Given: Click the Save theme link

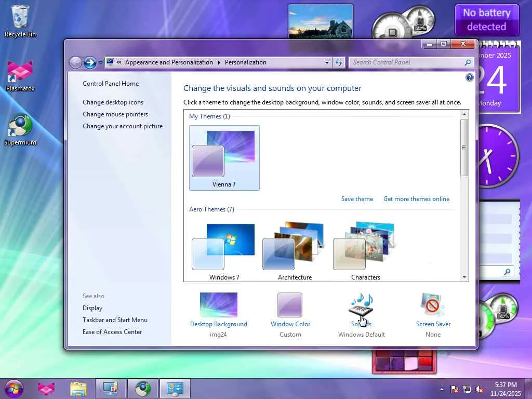Looking at the screenshot, I should point(357,199).
